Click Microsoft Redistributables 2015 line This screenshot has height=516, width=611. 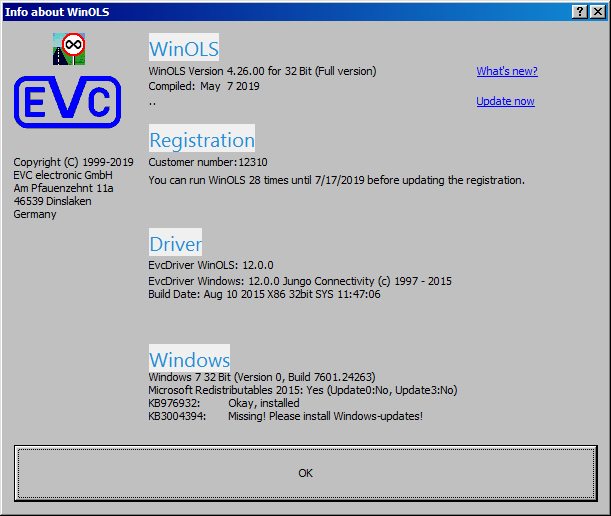point(303,390)
